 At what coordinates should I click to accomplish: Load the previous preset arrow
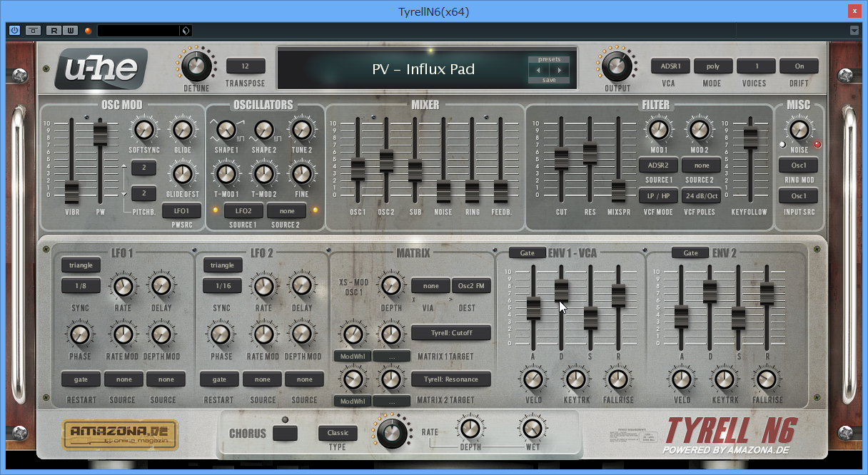[539, 70]
